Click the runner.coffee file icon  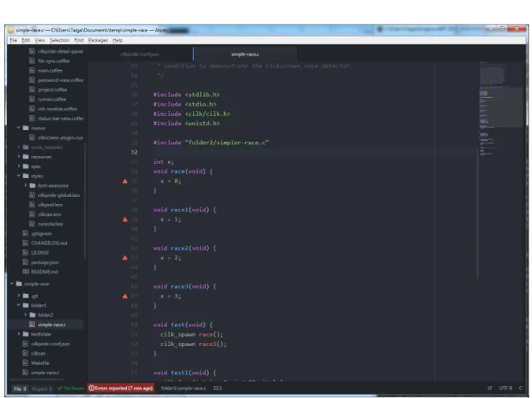pyautogui.click(x=32, y=99)
